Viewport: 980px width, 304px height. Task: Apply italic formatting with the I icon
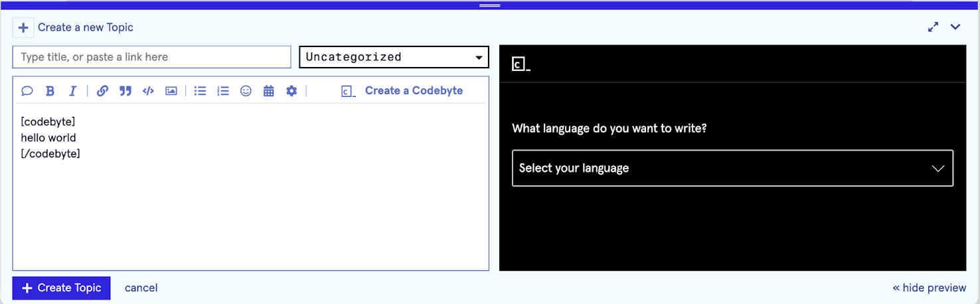(x=72, y=91)
